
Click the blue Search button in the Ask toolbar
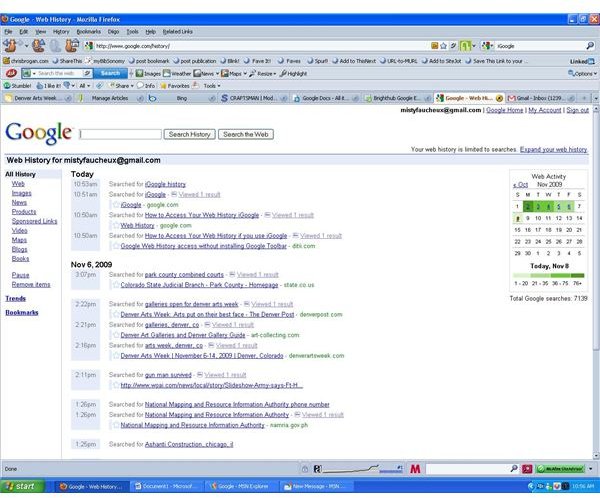[x=111, y=73]
